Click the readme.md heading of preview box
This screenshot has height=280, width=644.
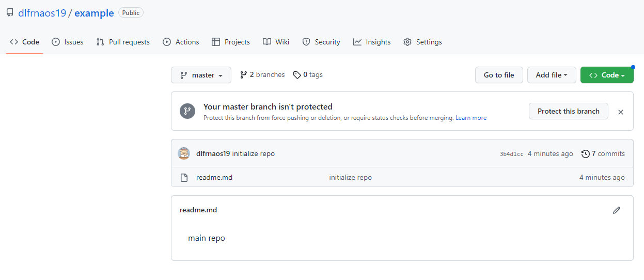[198, 210]
